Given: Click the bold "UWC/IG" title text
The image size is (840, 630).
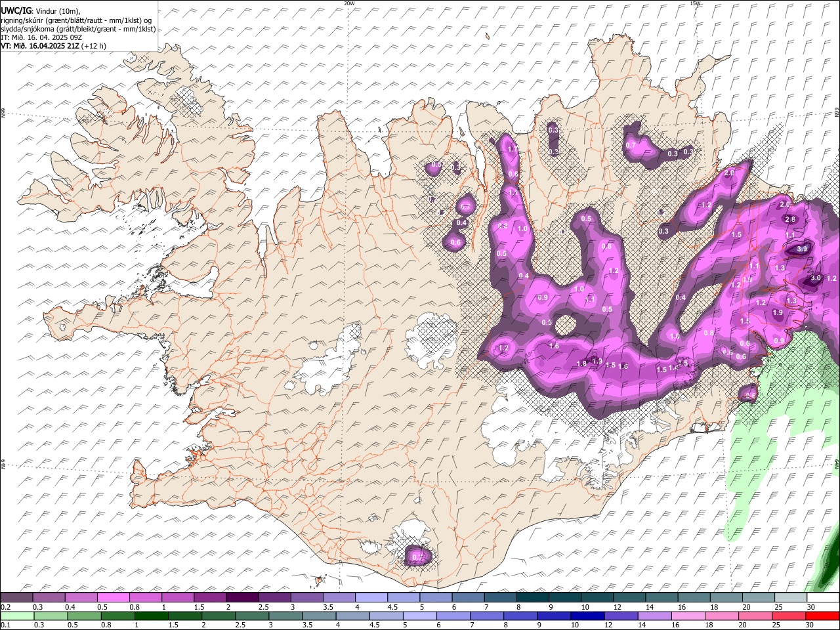Looking at the screenshot, I should point(15,10).
